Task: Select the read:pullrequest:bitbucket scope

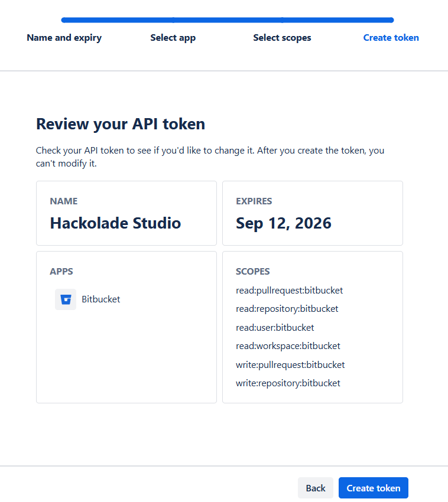Action: [289, 291]
